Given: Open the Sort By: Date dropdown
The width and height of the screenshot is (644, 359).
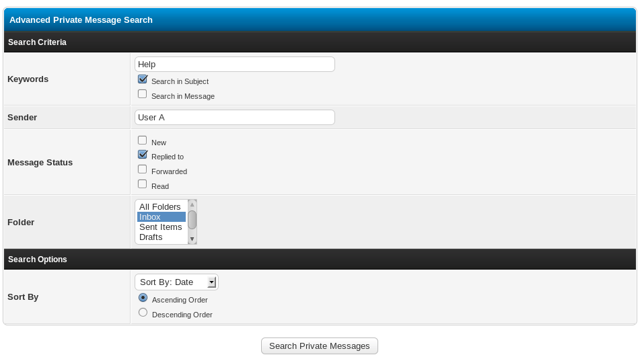Looking at the screenshot, I should click(176, 282).
